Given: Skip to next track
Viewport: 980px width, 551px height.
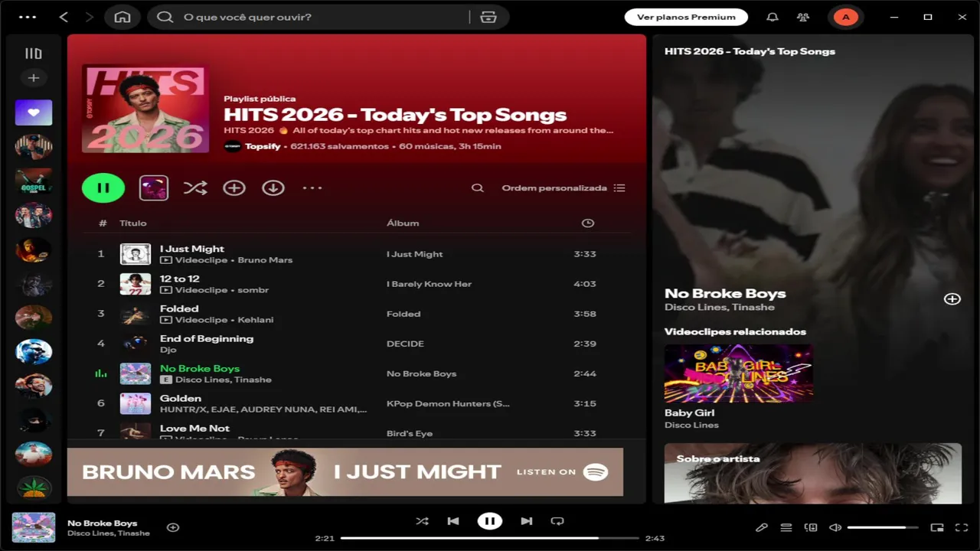Looking at the screenshot, I should pos(527,521).
